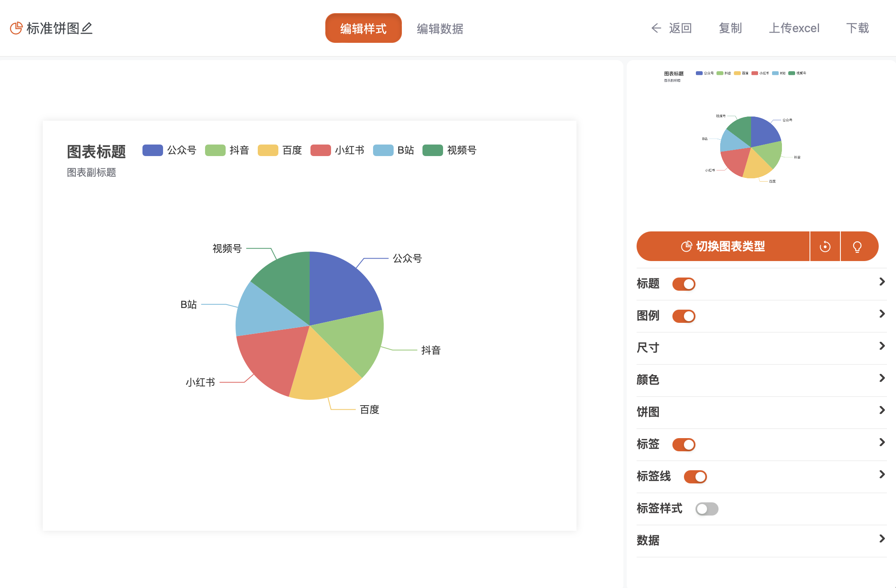Switch to the 编辑样式 tab

point(364,28)
